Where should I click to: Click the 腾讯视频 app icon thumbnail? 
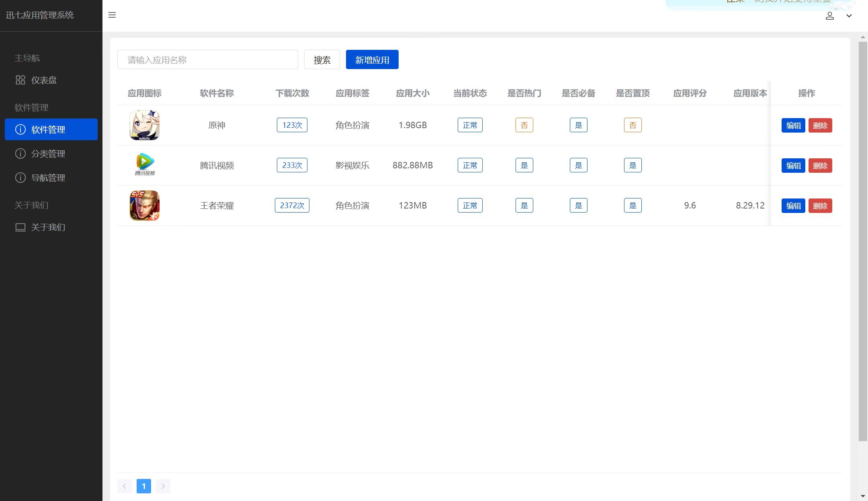point(144,165)
